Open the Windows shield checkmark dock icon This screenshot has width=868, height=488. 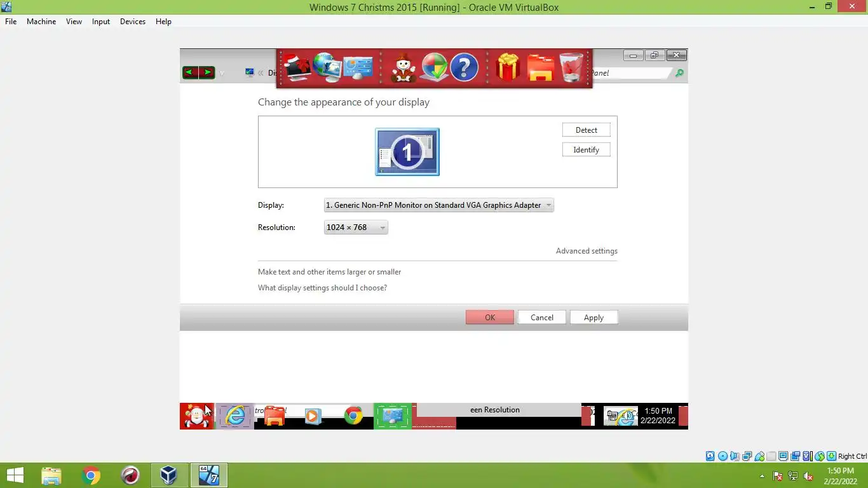[x=435, y=67]
